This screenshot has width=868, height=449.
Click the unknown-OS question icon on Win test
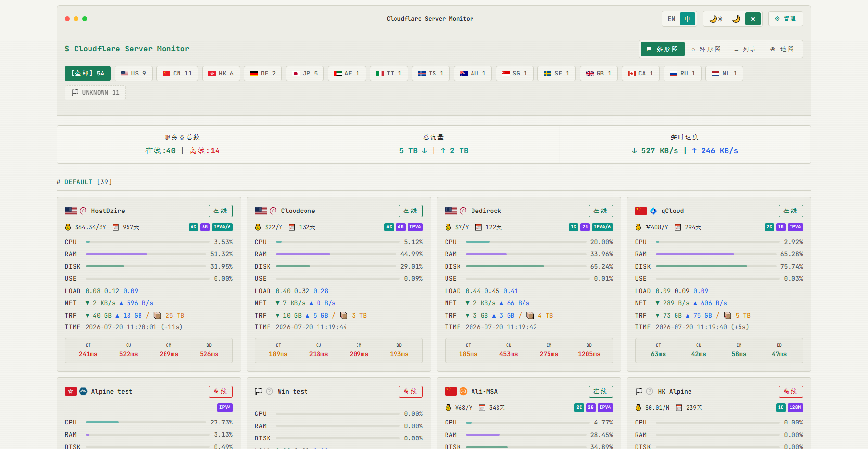(269, 391)
